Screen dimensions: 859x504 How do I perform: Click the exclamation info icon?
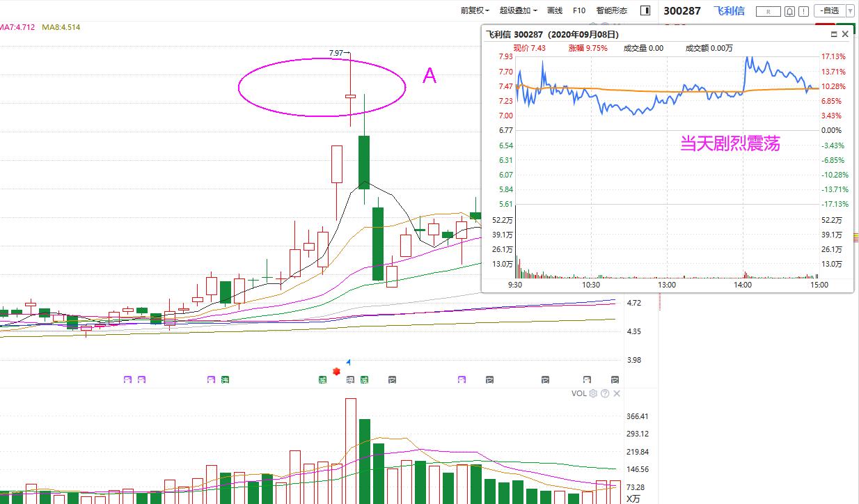click(x=804, y=11)
